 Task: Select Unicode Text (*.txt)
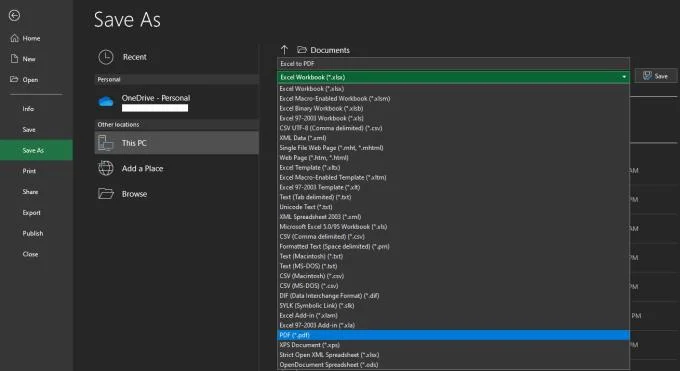[x=453, y=207]
